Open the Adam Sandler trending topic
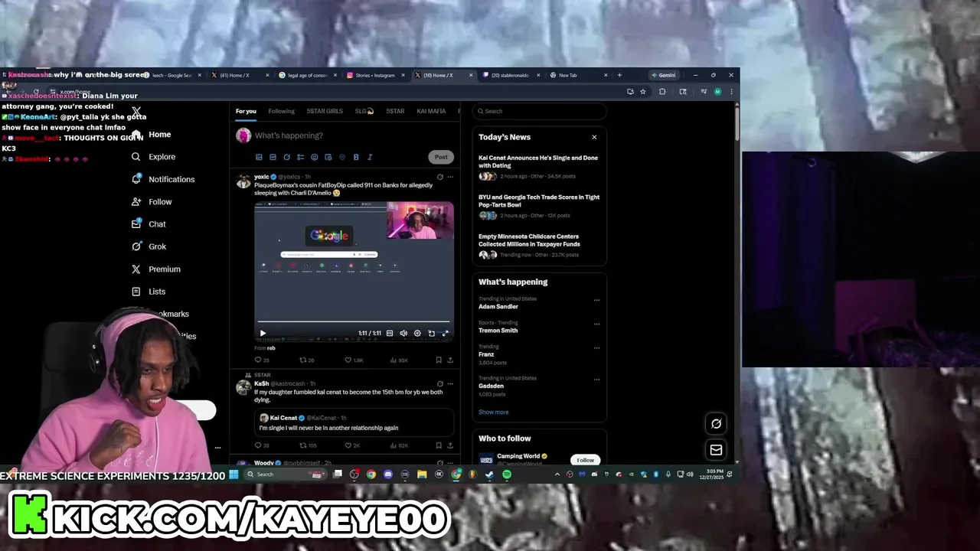 tap(498, 306)
